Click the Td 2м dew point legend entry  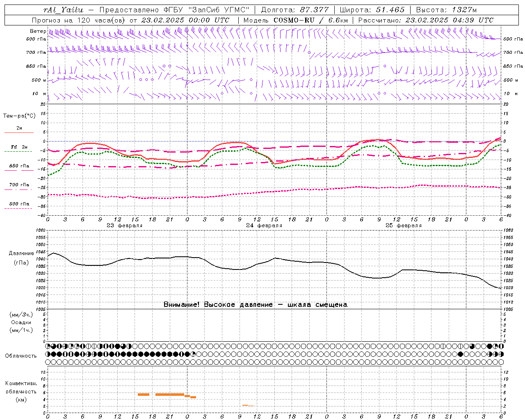(x=19, y=147)
